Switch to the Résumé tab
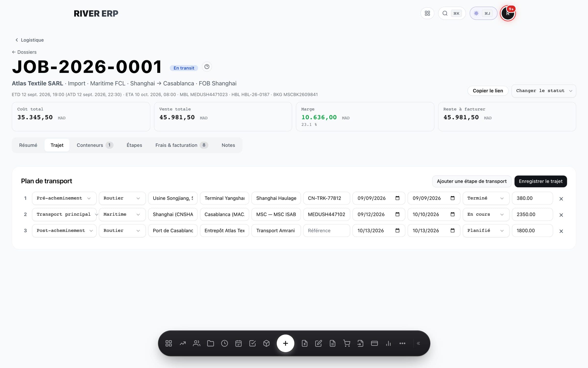Image resolution: width=588 pixels, height=368 pixels. [28, 145]
